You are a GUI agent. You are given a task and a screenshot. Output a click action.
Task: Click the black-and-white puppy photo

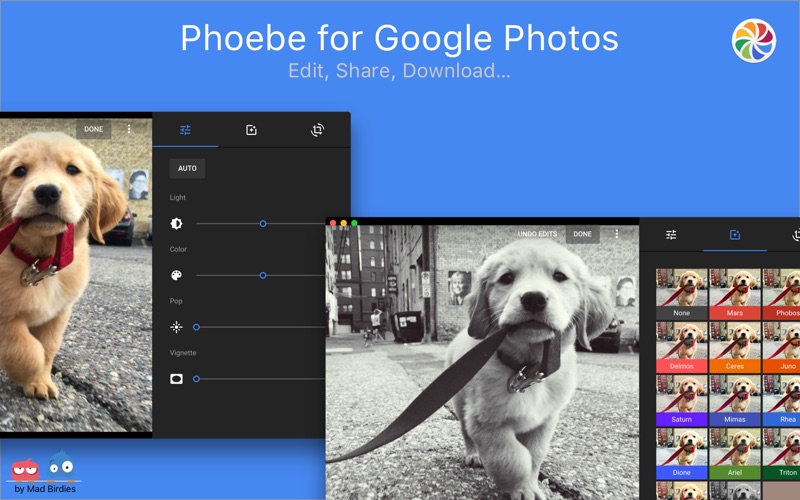pyautogui.click(x=482, y=362)
